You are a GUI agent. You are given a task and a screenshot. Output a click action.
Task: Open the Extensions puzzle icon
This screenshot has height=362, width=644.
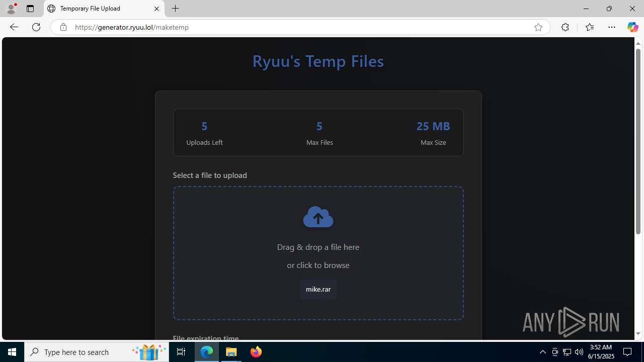[x=565, y=27]
